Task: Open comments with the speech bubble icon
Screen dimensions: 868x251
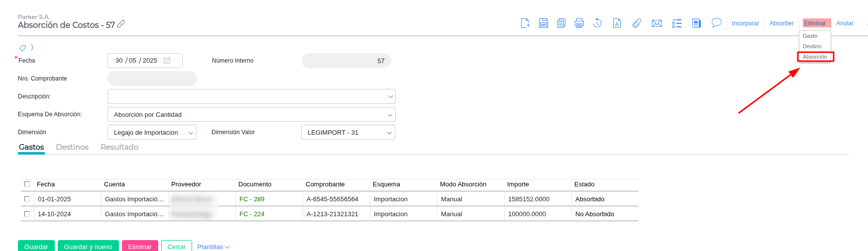Action: click(x=717, y=23)
